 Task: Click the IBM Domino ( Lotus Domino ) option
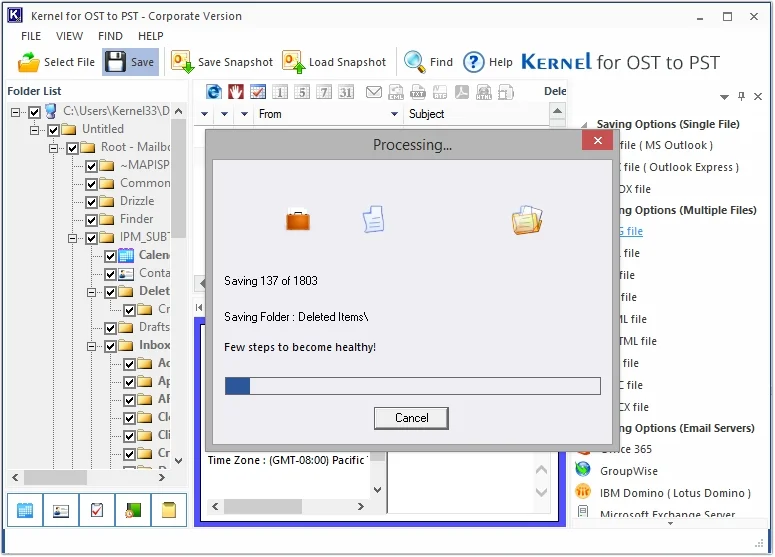(x=675, y=493)
